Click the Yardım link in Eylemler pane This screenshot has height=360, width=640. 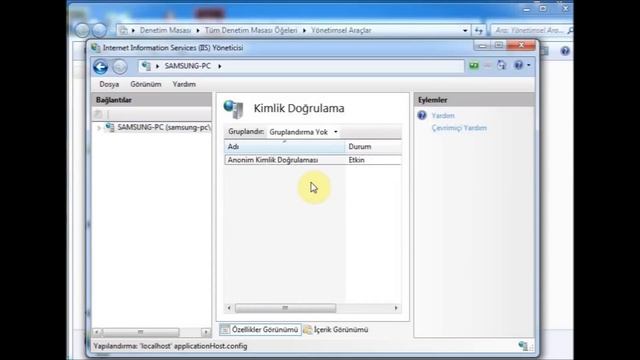[x=443, y=116]
